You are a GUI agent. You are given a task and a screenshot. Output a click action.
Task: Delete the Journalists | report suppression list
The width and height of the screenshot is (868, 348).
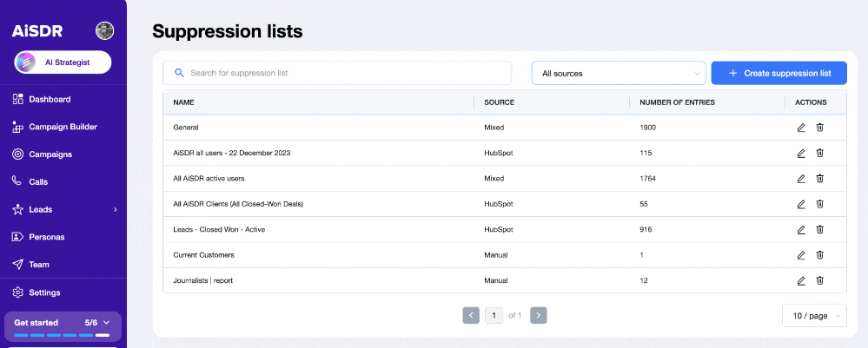pos(819,280)
